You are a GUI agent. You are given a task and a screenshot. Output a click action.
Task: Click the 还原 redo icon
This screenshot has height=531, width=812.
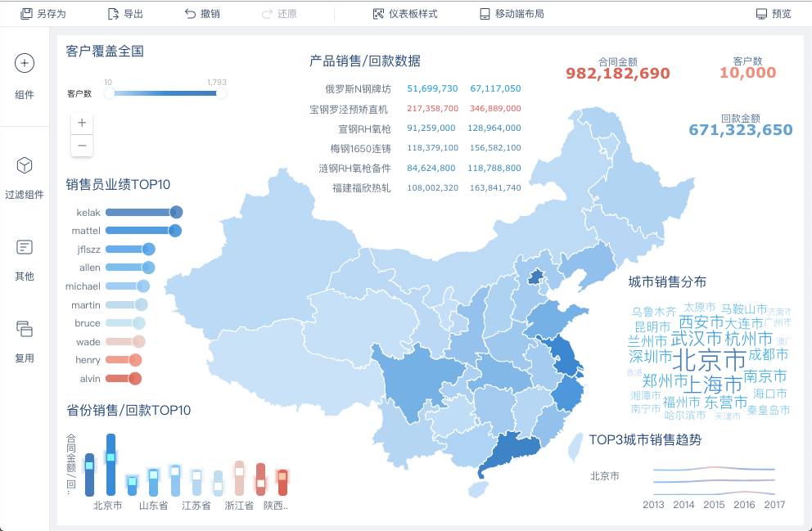click(x=267, y=14)
